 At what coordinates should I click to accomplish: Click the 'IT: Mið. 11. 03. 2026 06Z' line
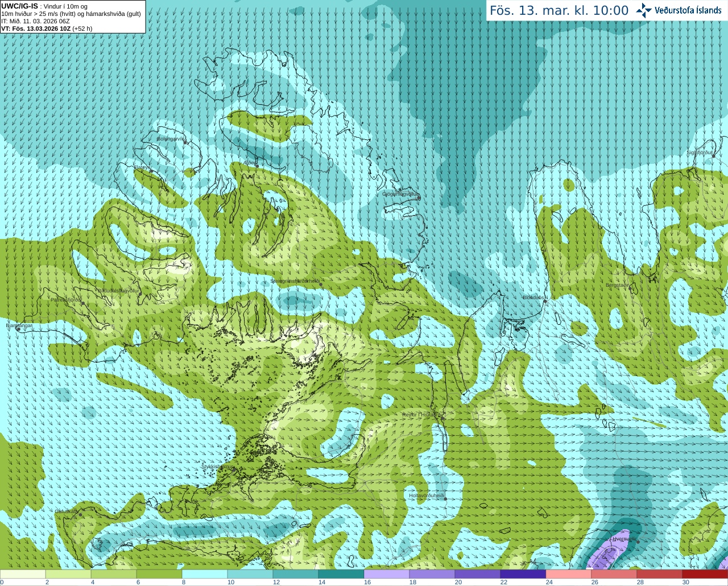[35, 21]
